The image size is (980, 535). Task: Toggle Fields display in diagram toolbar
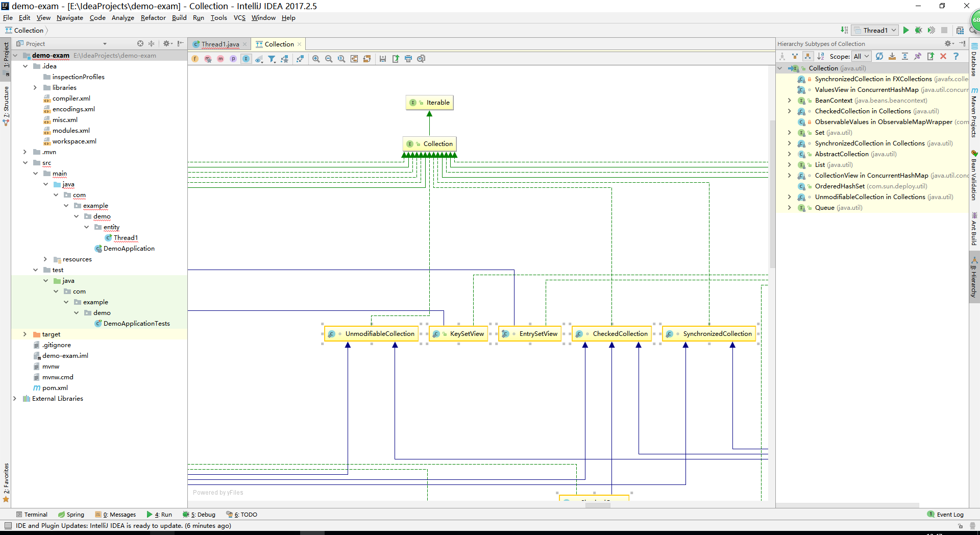195,59
